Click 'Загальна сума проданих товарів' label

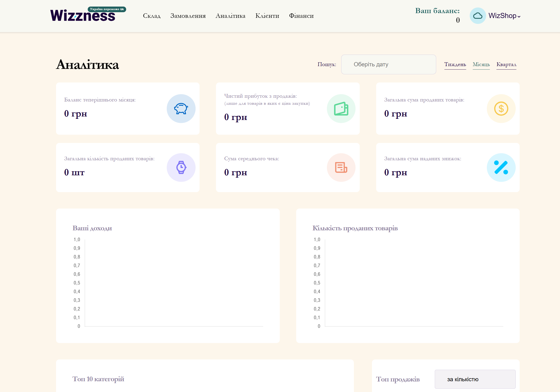(424, 100)
